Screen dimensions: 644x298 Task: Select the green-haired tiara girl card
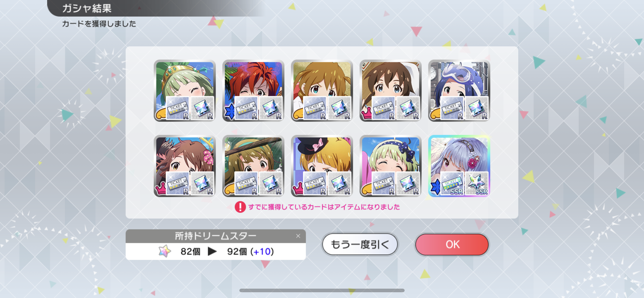(x=184, y=91)
